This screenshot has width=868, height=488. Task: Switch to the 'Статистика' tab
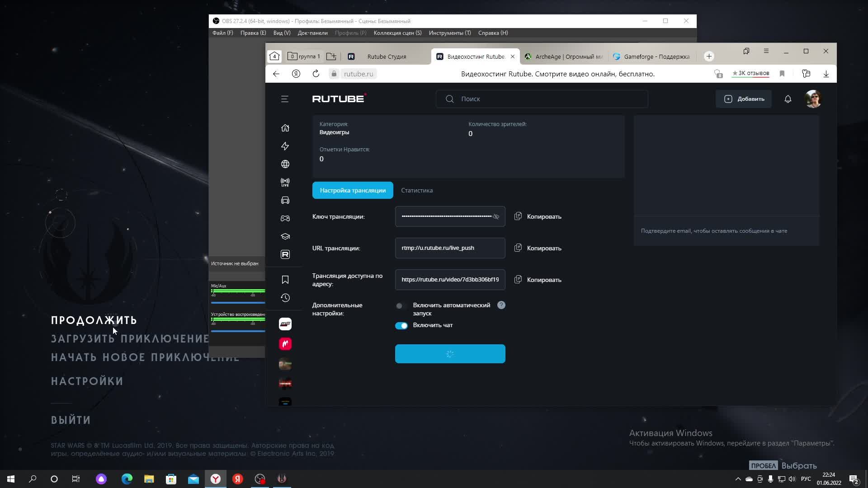[416, 190]
